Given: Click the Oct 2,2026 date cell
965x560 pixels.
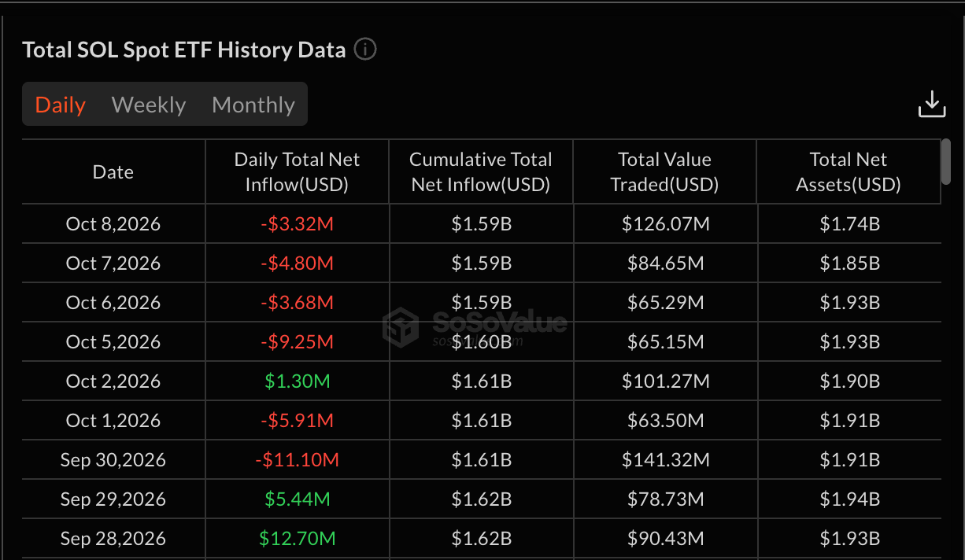Looking at the screenshot, I should coord(113,381).
